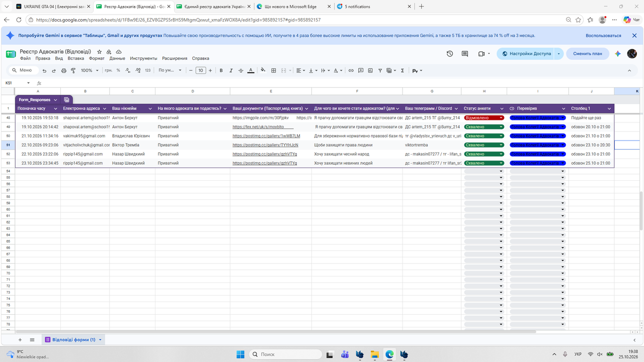This screenshot has height=362, width=644.
Task: Open the font family dropdown
Action: coord(170,70)
